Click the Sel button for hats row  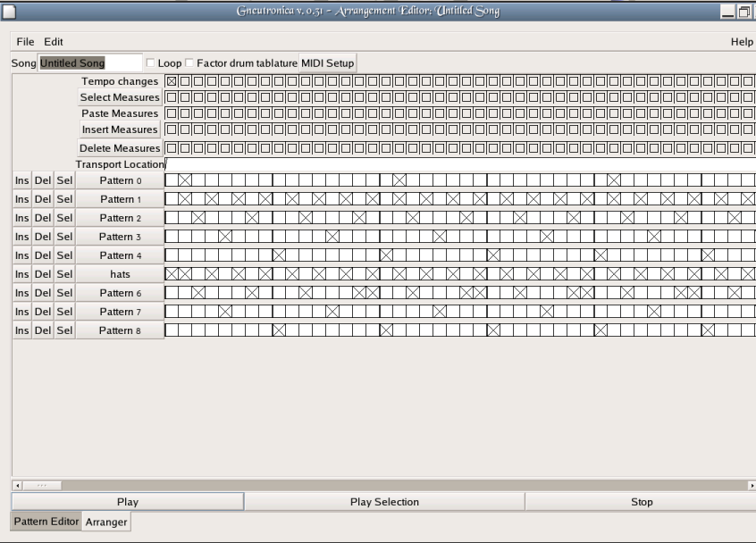pos(64,274)
